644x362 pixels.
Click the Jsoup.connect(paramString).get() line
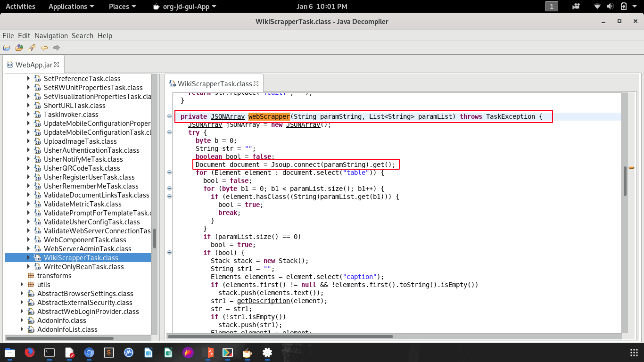[x=296, y=165]
